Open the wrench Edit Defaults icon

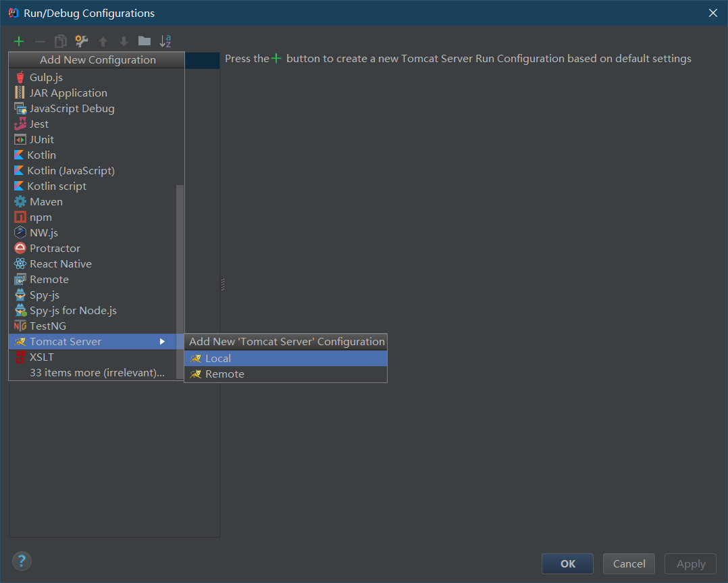point(82,41)
